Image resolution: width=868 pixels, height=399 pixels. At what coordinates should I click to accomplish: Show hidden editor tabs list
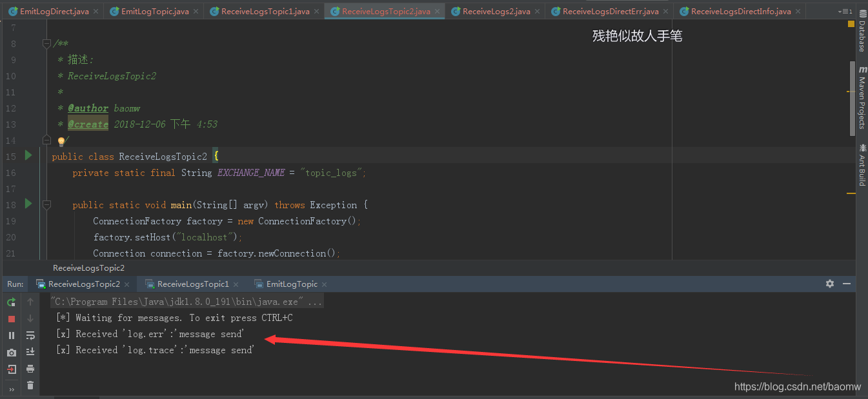pyautogui.click(x=844, y=12)
